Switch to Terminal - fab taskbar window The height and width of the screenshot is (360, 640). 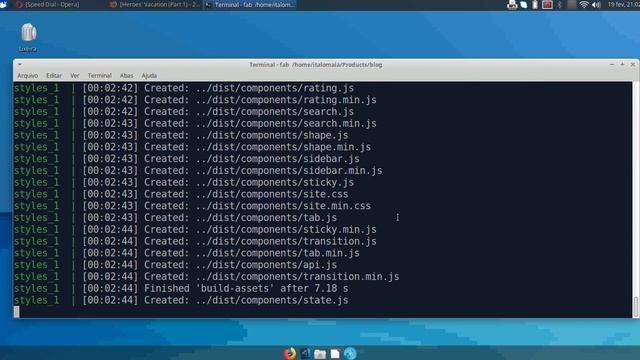tap(250, 4)
